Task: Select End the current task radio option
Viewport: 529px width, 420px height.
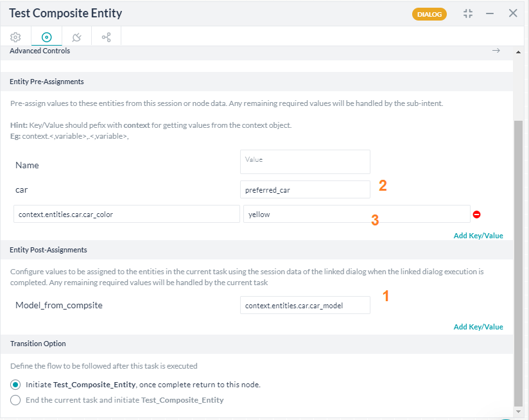Action: (x=15, y=400)
